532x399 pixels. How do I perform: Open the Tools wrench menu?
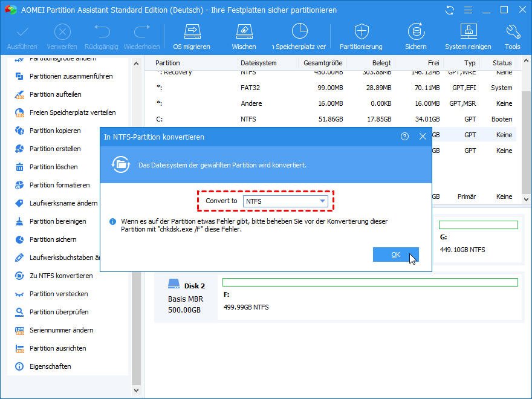coord(512,37)
